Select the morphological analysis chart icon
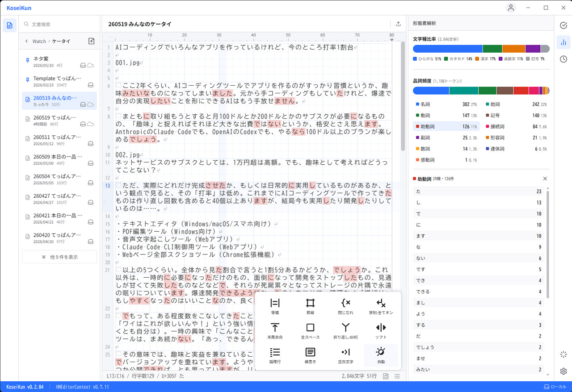 point(564,42)
